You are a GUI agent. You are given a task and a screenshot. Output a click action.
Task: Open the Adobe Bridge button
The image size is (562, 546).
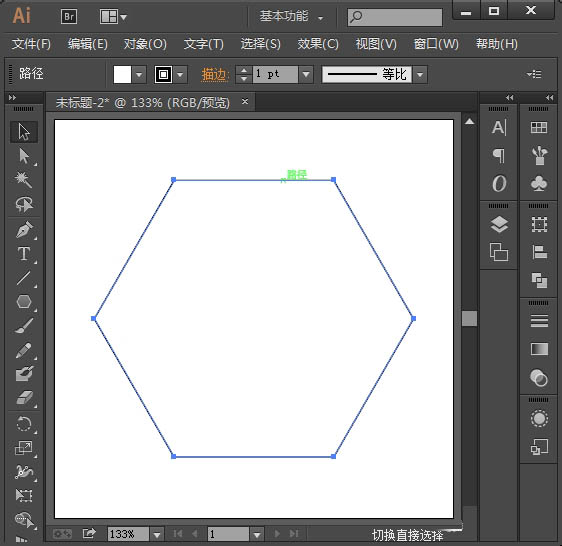69,16
